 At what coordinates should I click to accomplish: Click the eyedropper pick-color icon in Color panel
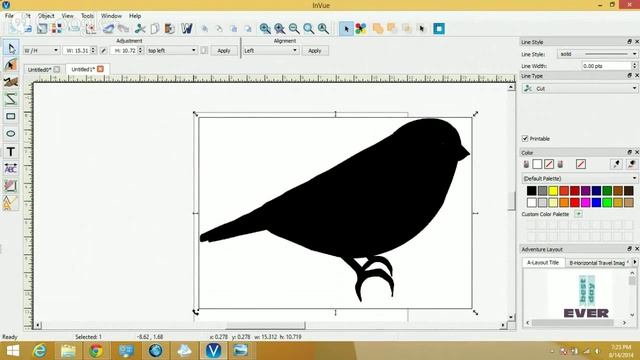(x=616, y=164)
